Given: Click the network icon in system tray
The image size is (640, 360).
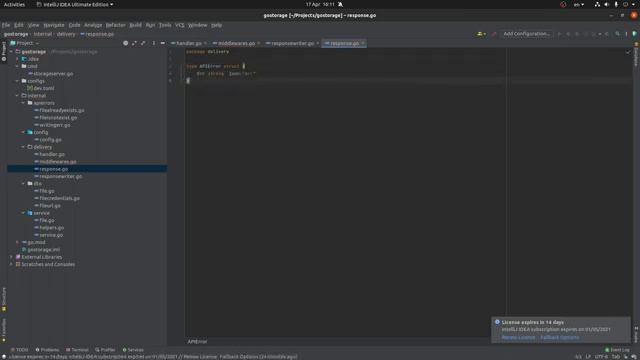Looking at the screenshot, I should pos(597,4).
